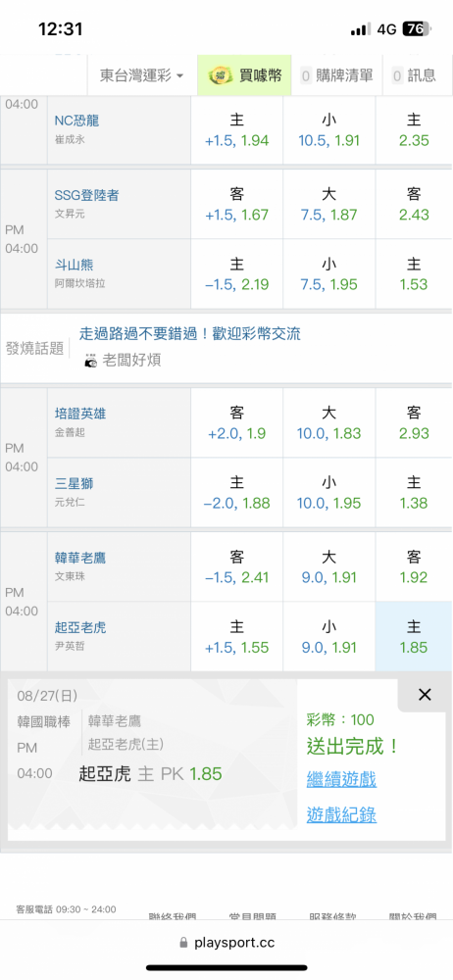Open the SSG登陸者 team link

[x=87, y=196]
